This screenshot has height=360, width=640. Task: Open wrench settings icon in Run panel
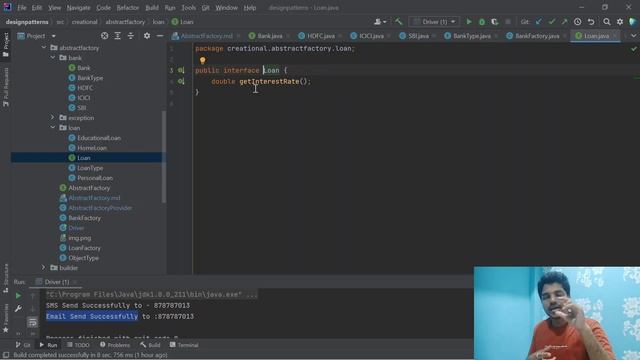point(18,309)
